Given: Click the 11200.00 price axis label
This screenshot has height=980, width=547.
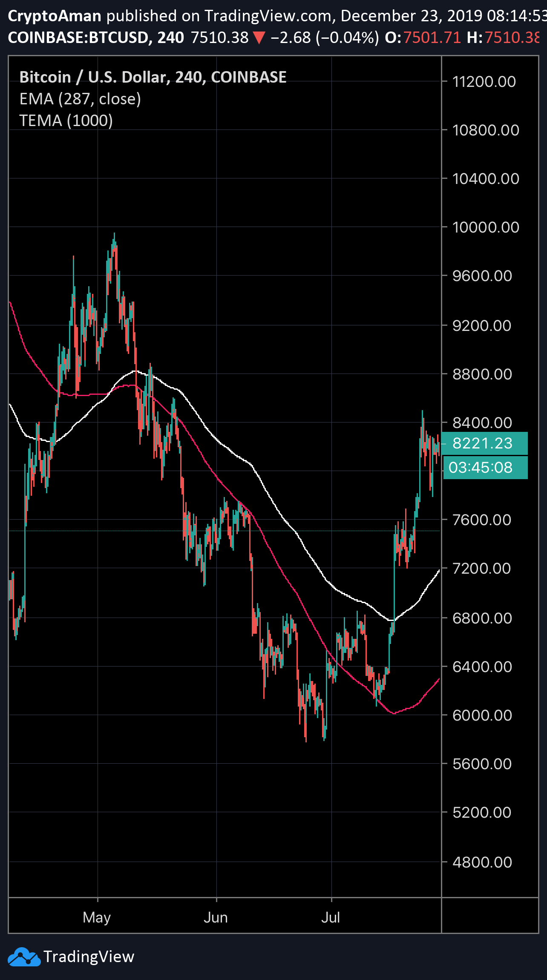Looking at the screenshot, I should [484, 81].
